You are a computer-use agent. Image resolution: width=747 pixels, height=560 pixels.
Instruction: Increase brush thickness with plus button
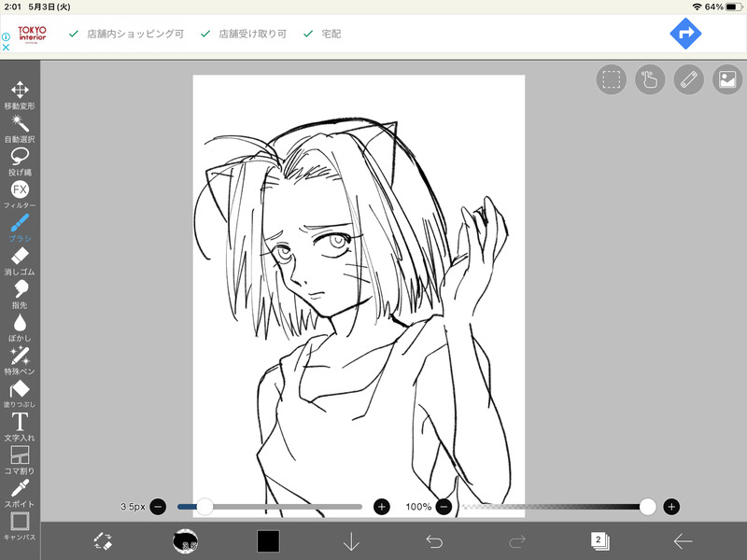point(382,507)
